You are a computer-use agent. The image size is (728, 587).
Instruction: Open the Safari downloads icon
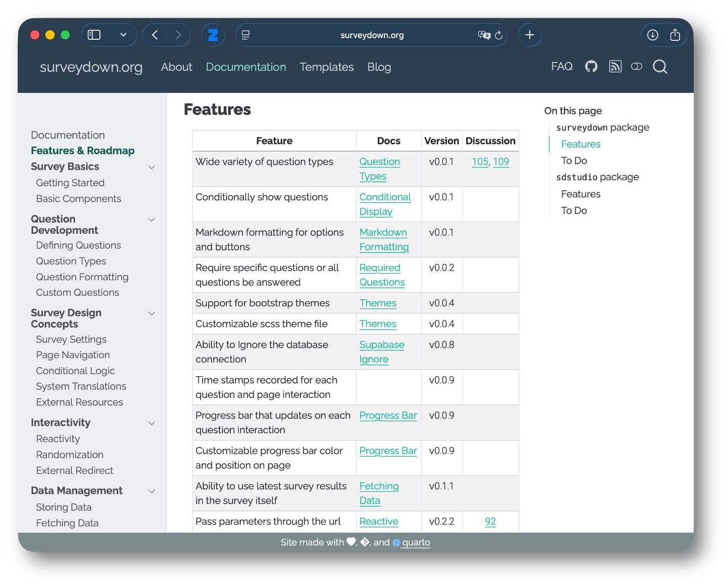coord(652,35)
